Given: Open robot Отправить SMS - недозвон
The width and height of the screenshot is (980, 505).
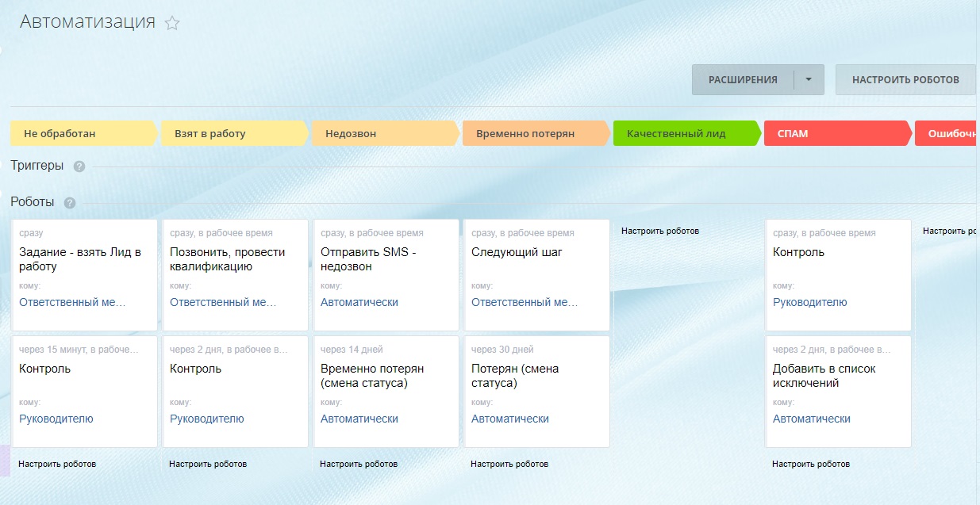Looking at the screenshot, I should [x=386, y=275].
